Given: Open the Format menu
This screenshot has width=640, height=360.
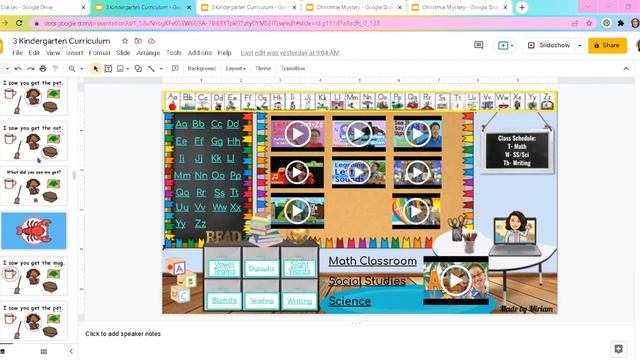Looking at the screenshot, I should pos(99,53).
